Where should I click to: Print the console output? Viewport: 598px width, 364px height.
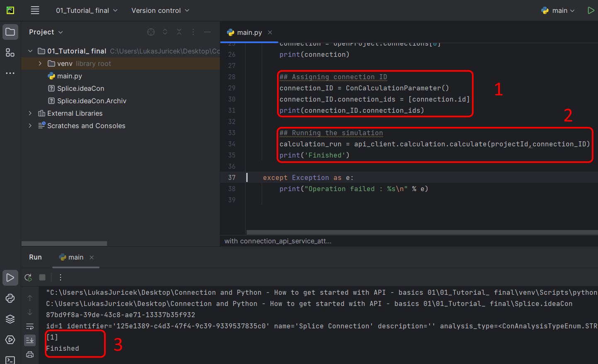click(29, 354)
